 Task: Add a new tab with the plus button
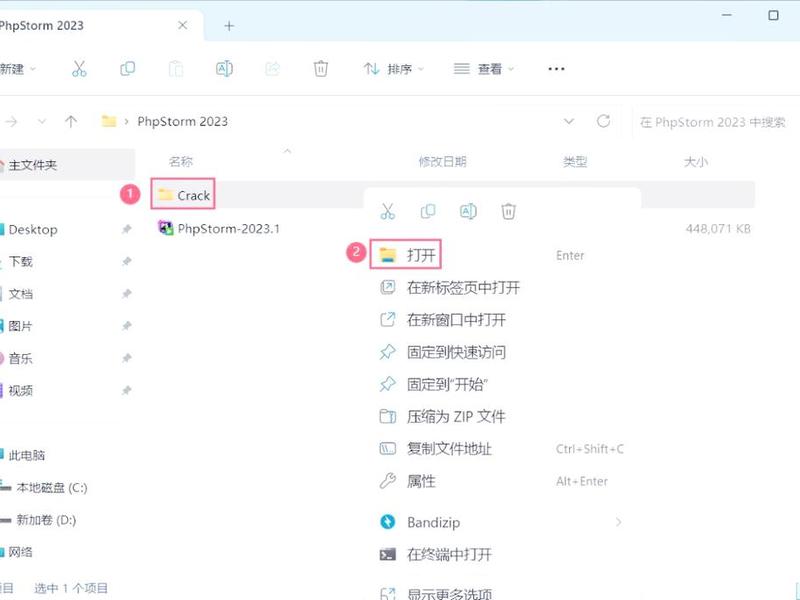pos(229,26)
